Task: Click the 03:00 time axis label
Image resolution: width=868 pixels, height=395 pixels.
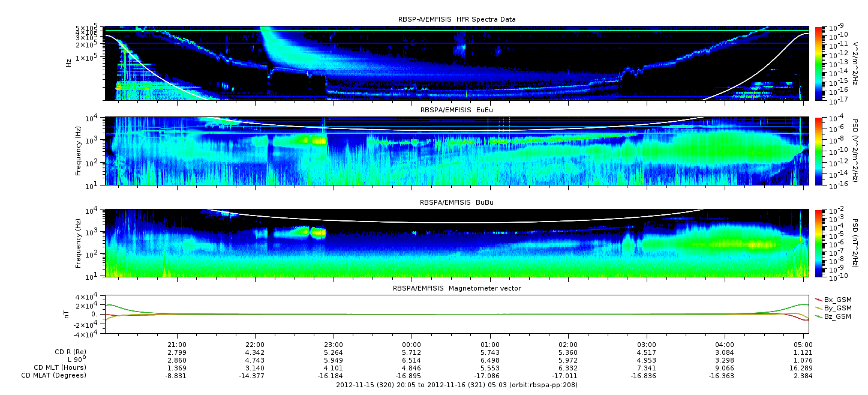Action: tap(647, 344)
